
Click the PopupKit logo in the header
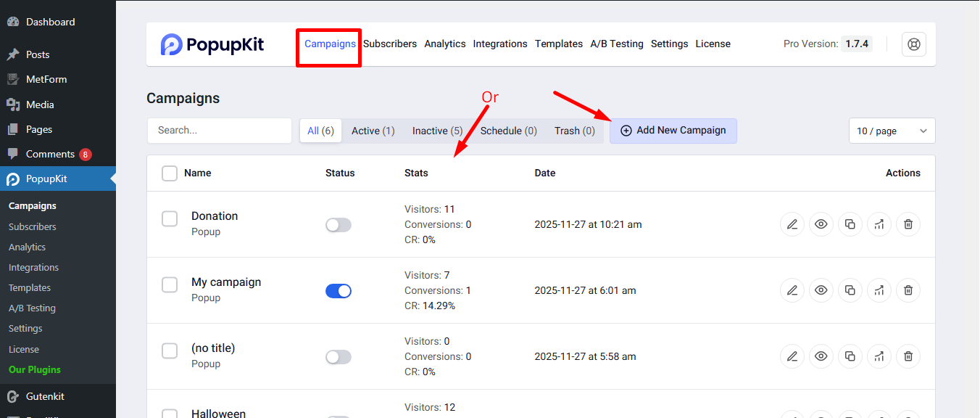pyautogui.click(x=211, y=44)
